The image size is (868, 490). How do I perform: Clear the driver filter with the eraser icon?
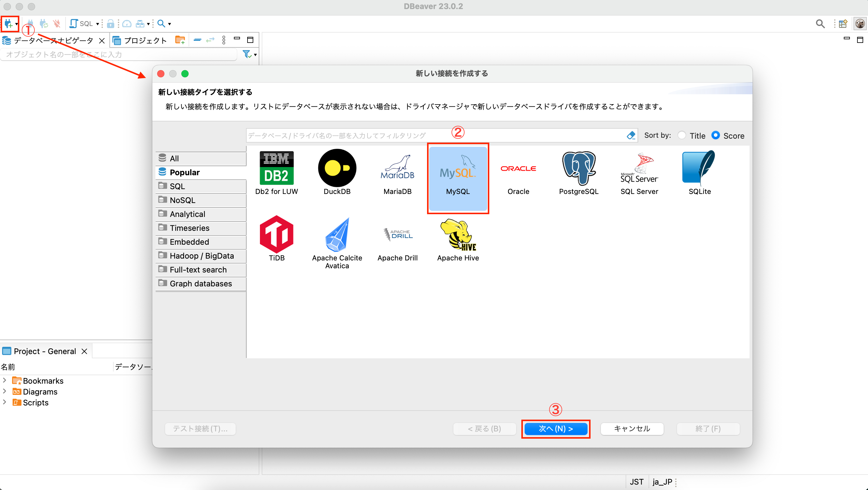[631, 135]
